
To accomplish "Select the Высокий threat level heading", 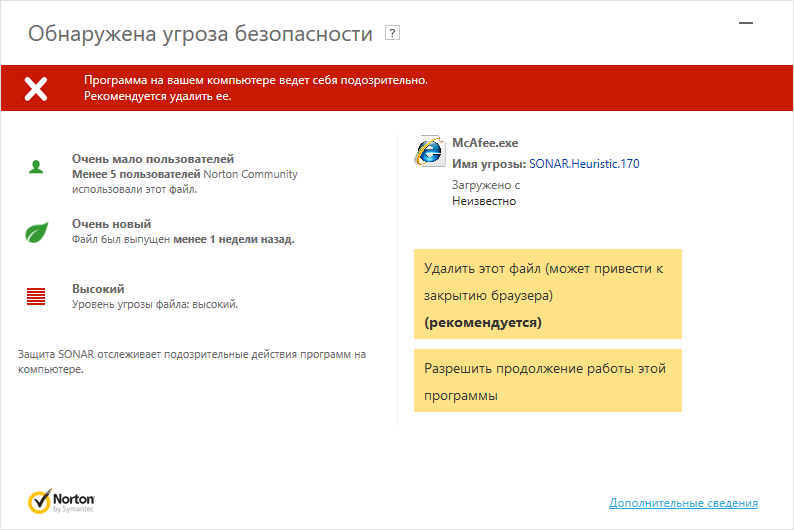I will (98, 289).
